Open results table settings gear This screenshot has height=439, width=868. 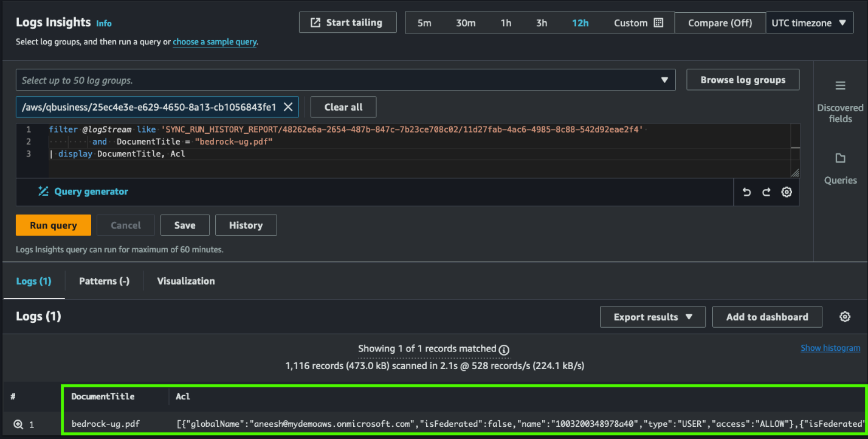click(844, 317)
